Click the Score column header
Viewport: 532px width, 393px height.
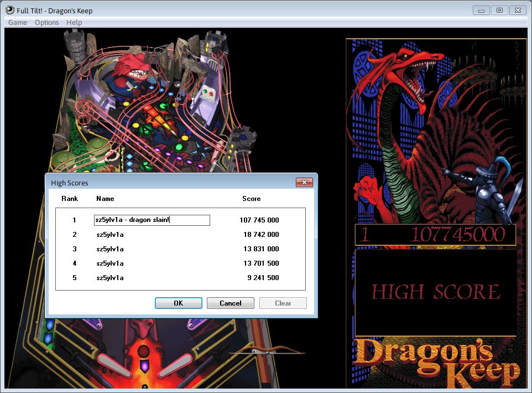tap(252, 199)
